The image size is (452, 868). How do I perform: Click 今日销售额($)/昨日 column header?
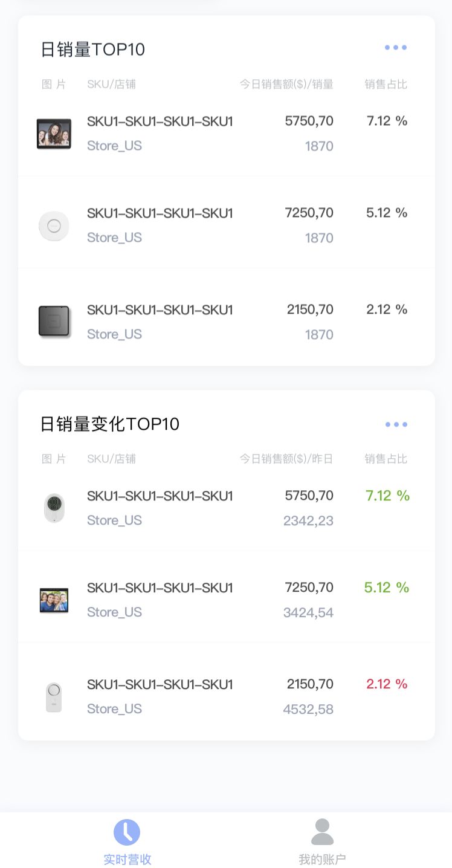pos(286,459)
